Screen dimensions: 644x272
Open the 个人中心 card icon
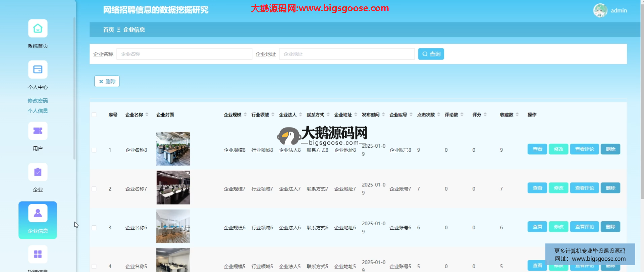click(38, 70)
